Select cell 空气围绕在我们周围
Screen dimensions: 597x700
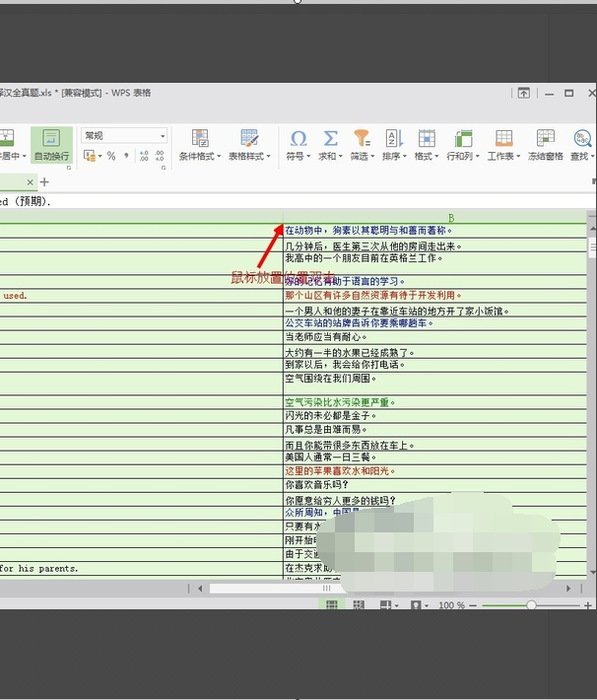435,384
